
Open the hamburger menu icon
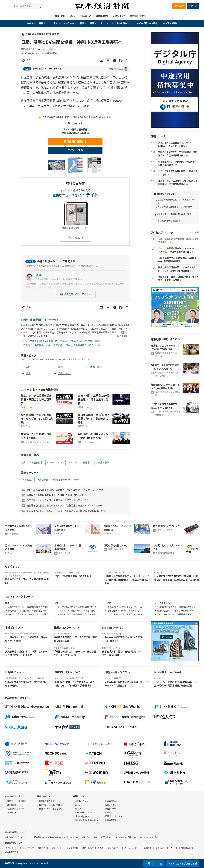click(x=8, y=6)
